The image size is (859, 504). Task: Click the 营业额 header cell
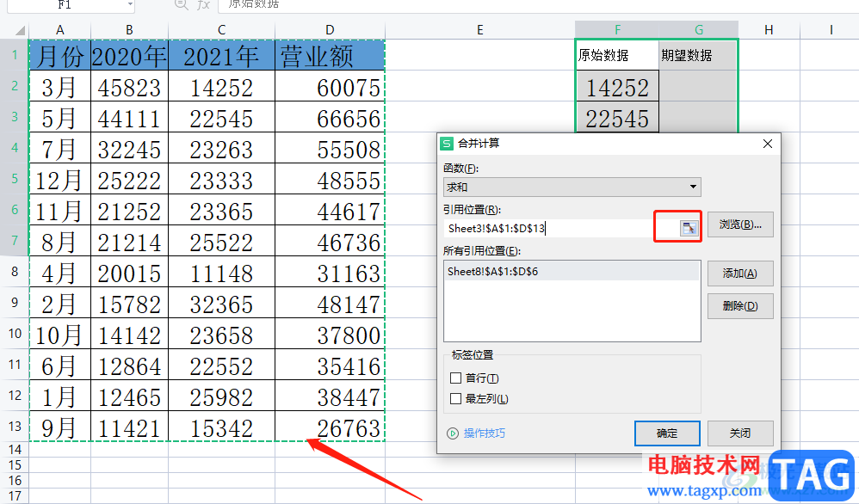[330, 55]
